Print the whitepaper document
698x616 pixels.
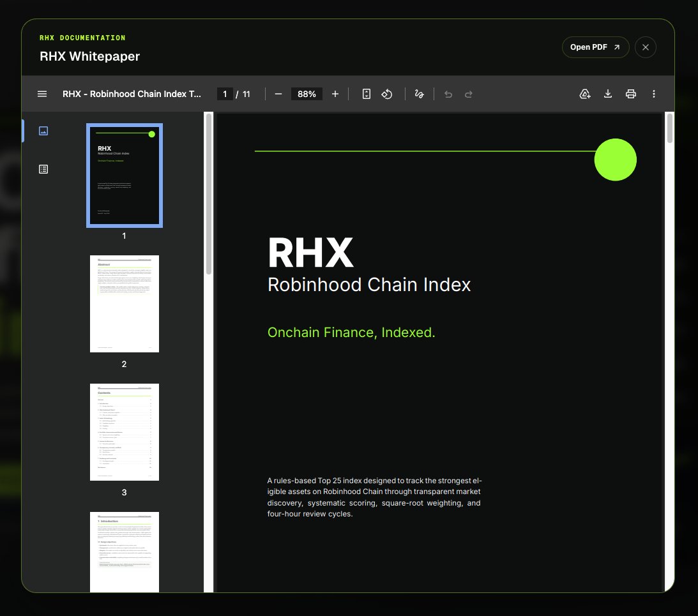[631, 94]
